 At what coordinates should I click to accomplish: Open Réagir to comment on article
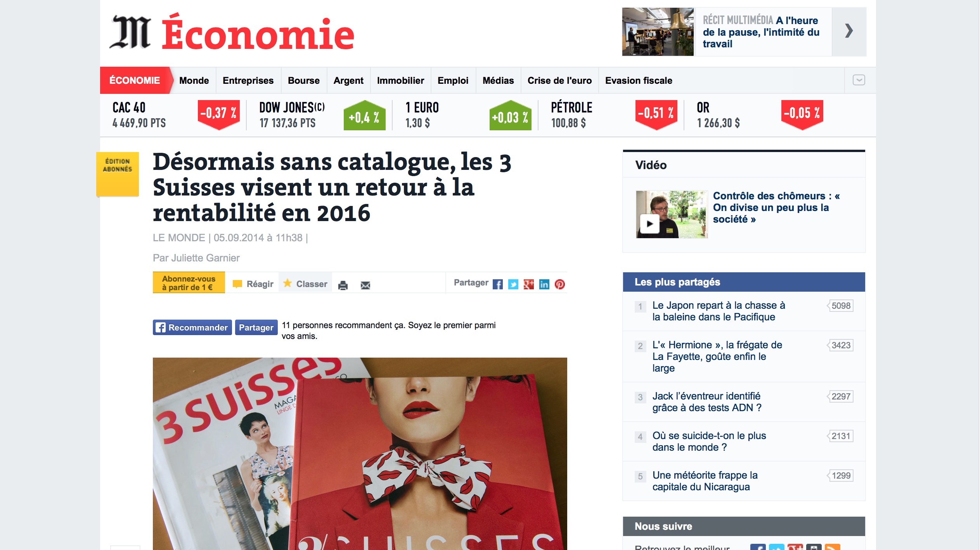click(x=253, y=284)
